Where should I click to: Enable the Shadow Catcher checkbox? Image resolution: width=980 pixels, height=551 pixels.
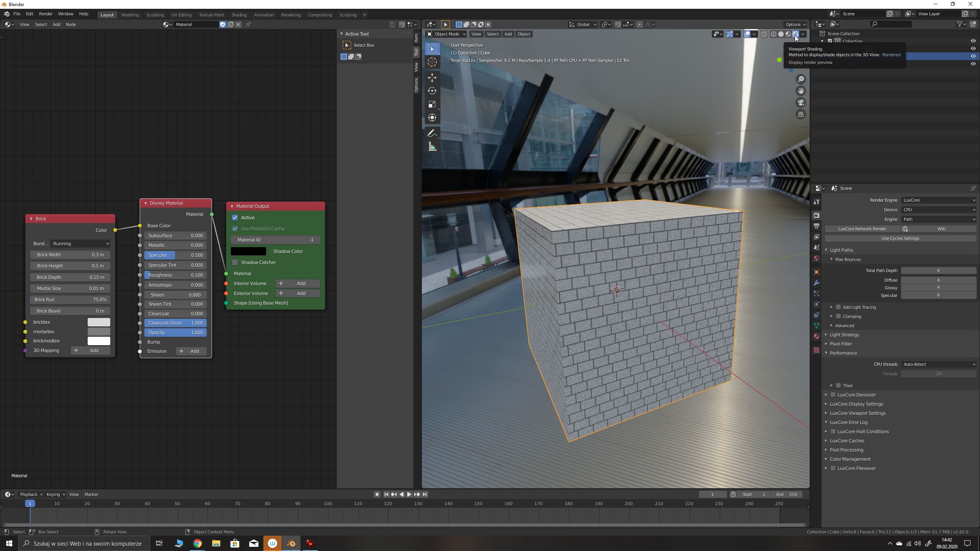235,262
